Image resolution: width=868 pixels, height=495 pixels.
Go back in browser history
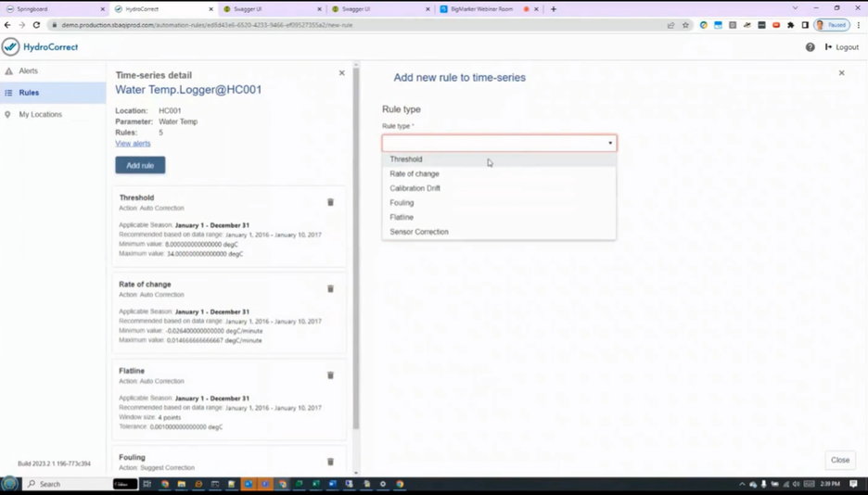[7, 25]
